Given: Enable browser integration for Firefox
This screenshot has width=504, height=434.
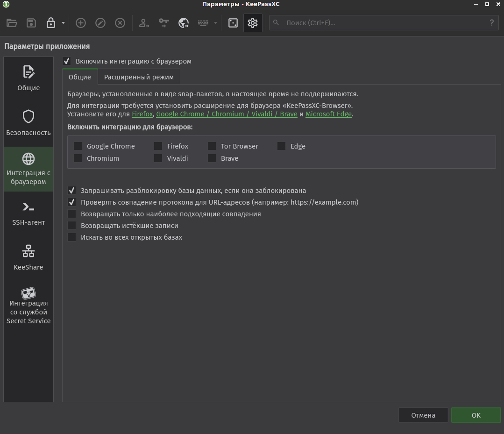Looking at the screenshot, I should click(x=158, y=146).
